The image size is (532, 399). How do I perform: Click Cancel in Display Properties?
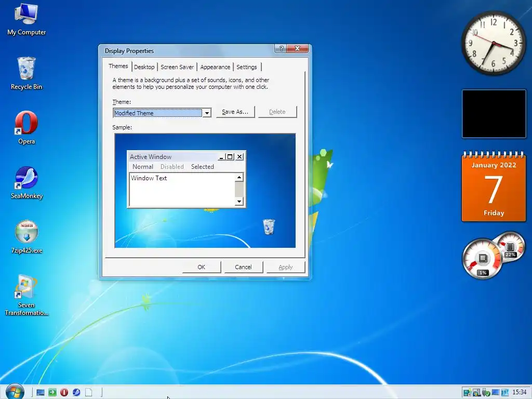[243, 267]
